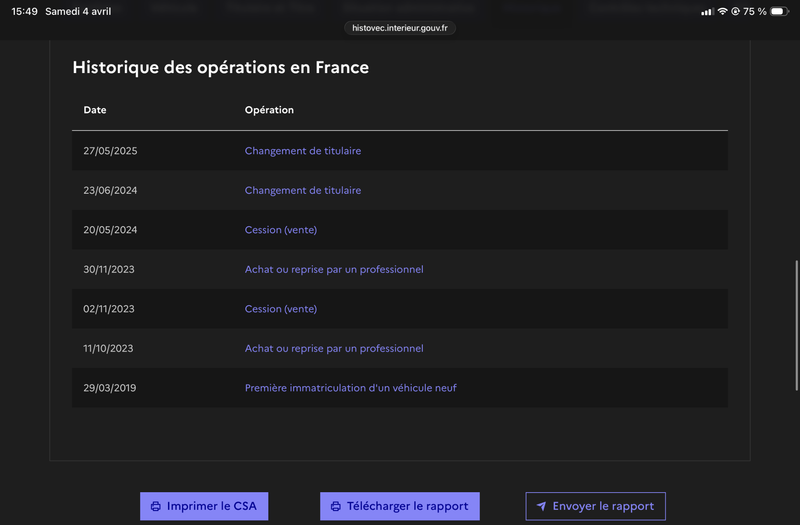Open 30/11/2023 Achat ou reprise par un professionnel
800x525 pixels.
[334, 269]
